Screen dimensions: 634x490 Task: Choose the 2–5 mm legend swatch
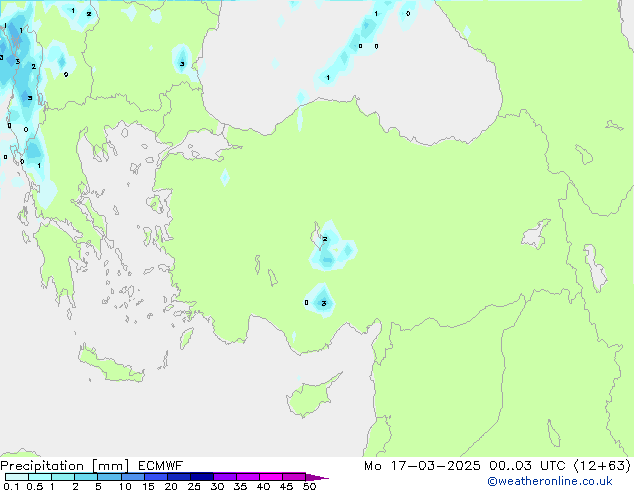coord(86,477)
